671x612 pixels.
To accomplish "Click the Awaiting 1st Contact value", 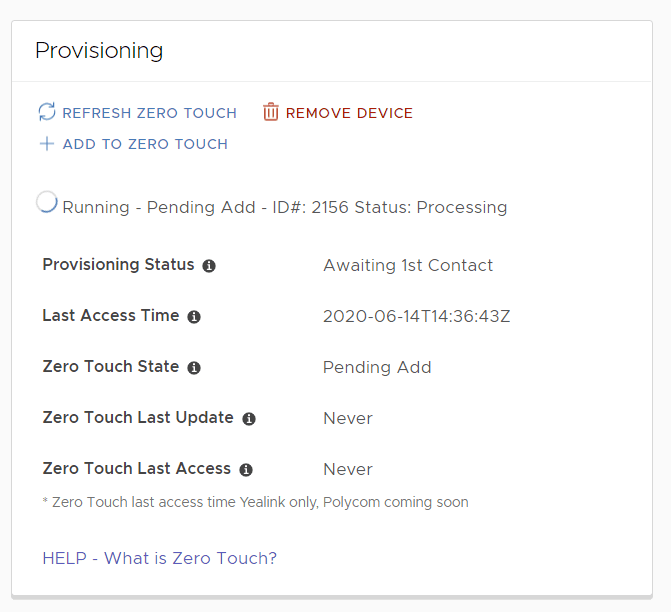I will pos(408,266).
